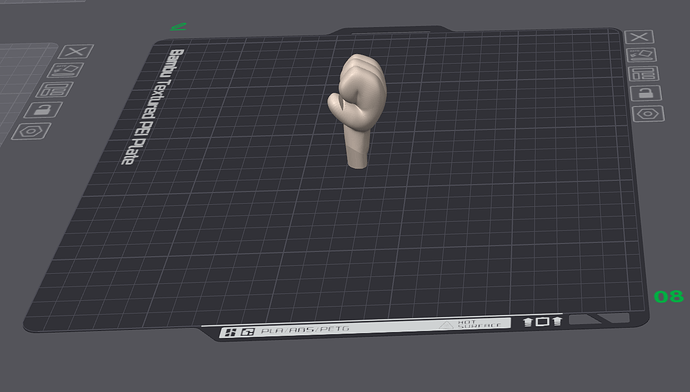Click the Hot Surface warning triangle
This screenshot has height=392, width=690.
(446, 325)
